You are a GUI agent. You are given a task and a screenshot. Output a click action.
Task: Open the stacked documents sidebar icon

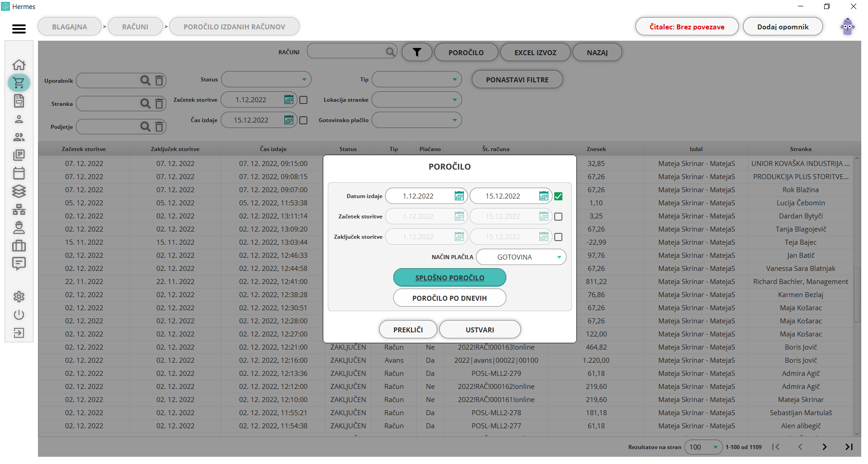19,155
